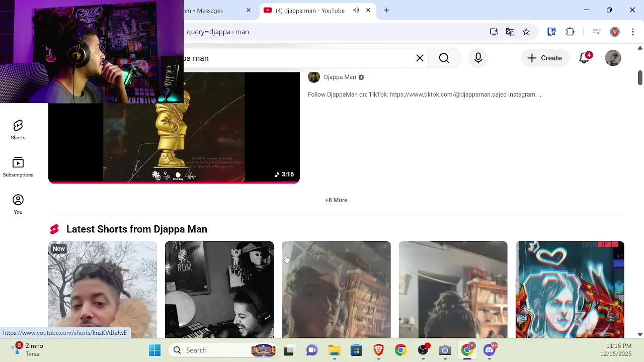Close the Messages tab
The image size is (644, 362).
[x=249, y=10]
